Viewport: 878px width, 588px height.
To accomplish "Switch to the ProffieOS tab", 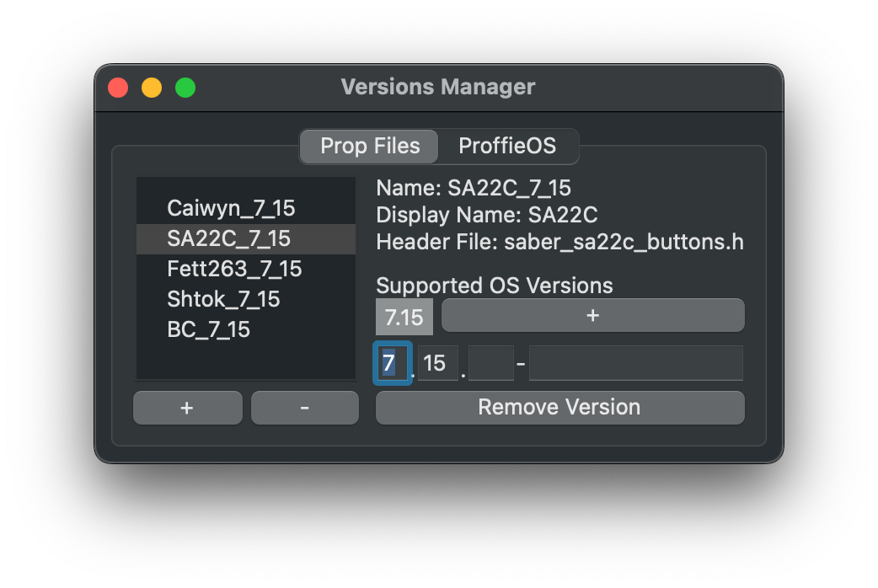I will tap(508, 146).
